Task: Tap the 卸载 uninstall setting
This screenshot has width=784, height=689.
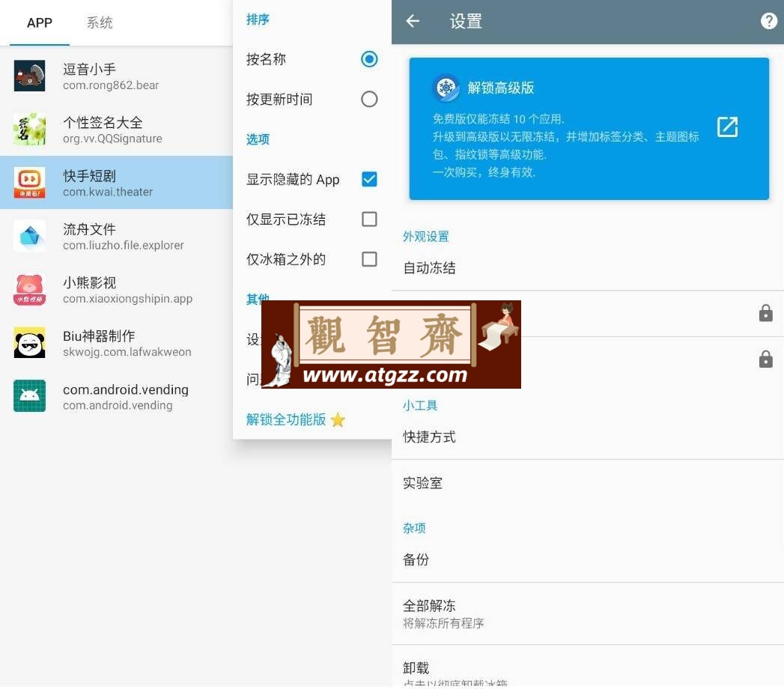Action: [588, 667]
